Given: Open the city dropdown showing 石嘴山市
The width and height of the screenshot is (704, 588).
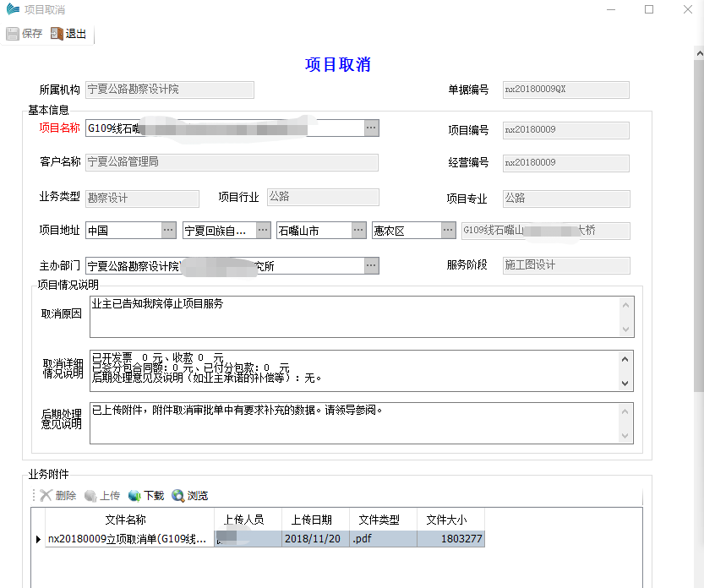Looking at the screenshot, I should click(358, 230).
